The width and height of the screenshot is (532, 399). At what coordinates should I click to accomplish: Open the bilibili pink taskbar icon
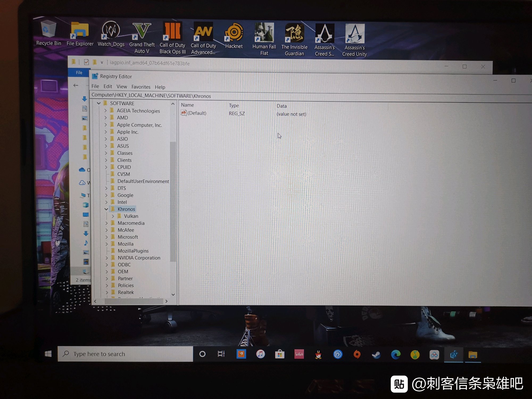[299, 354]
